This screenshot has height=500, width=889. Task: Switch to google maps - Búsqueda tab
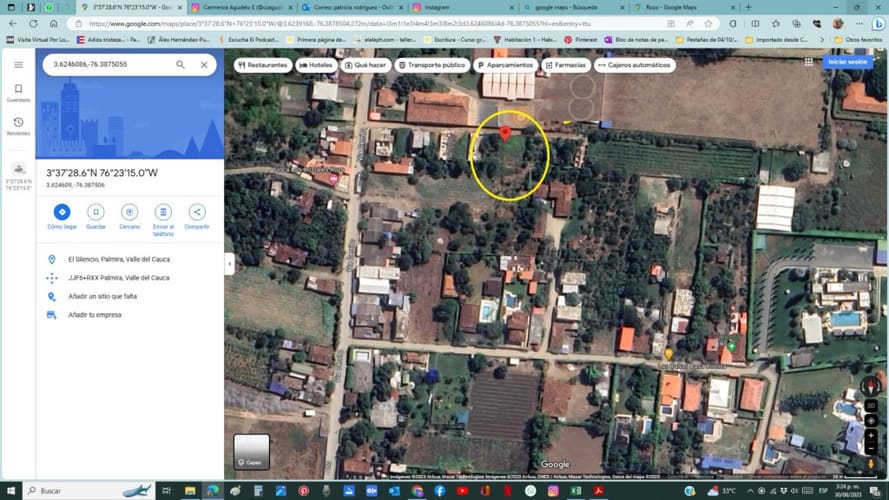573,7
